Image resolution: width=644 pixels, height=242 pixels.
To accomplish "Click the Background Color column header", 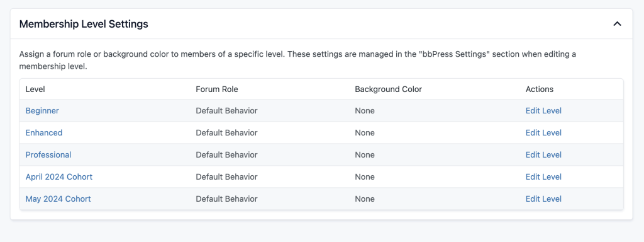I will (389, 89).
